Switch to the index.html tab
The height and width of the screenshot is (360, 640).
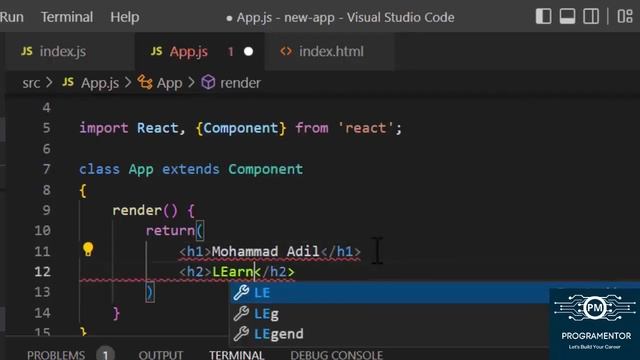pyautogui.click(x=330, y=51)
